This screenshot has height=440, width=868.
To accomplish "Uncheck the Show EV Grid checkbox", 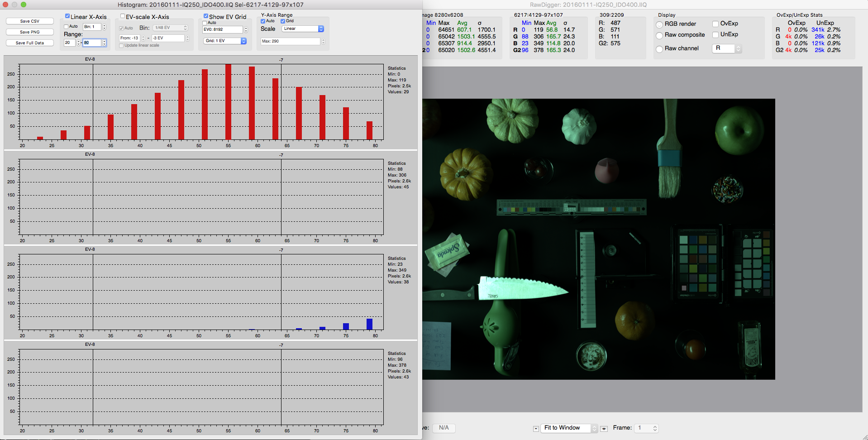I will coord(206,16).
